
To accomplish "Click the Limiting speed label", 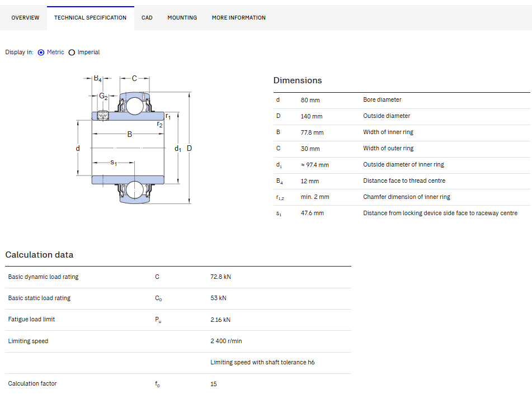I will 28,341.
